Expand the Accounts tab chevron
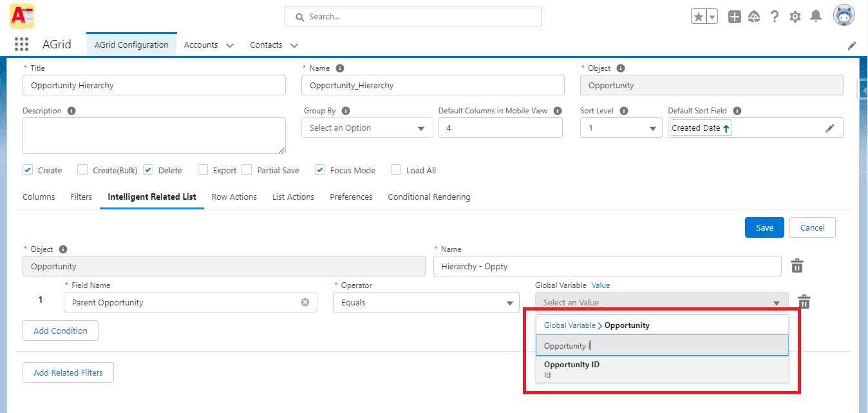 230,46
